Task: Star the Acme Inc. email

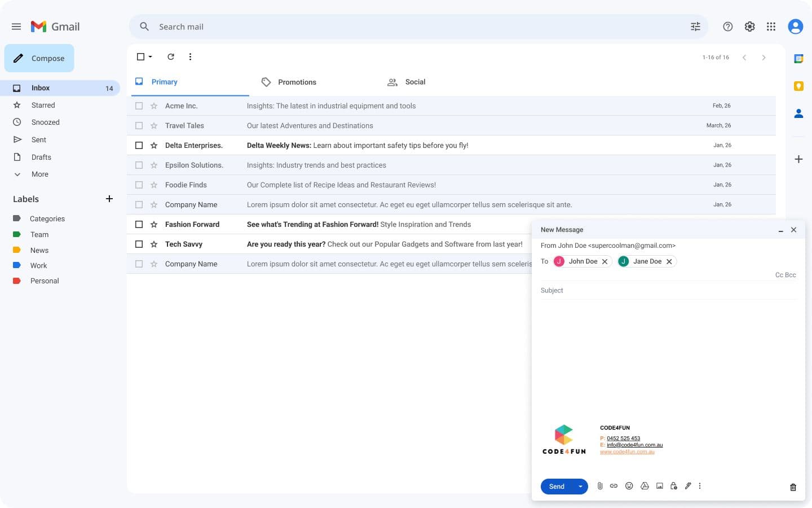Action: coord(153,106)
